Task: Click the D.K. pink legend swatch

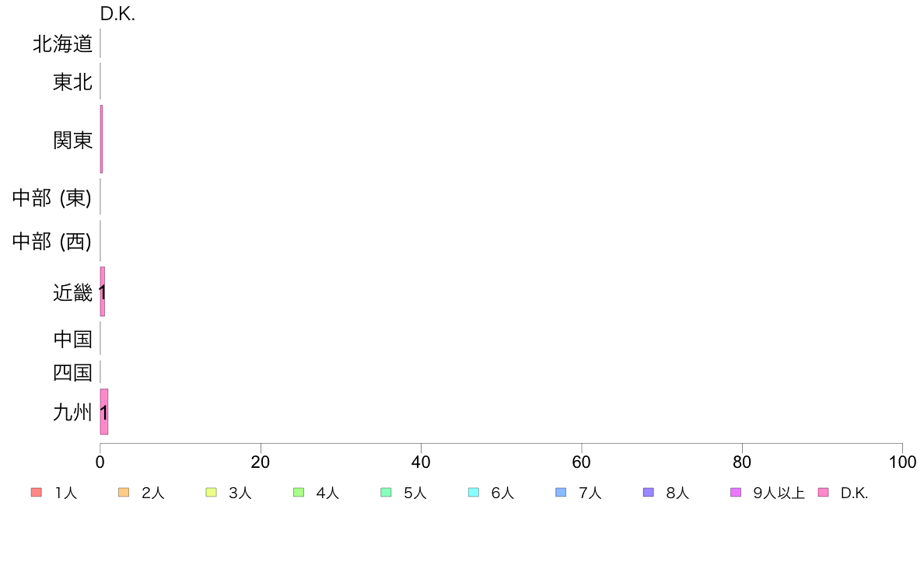Action: click(823, 493)
